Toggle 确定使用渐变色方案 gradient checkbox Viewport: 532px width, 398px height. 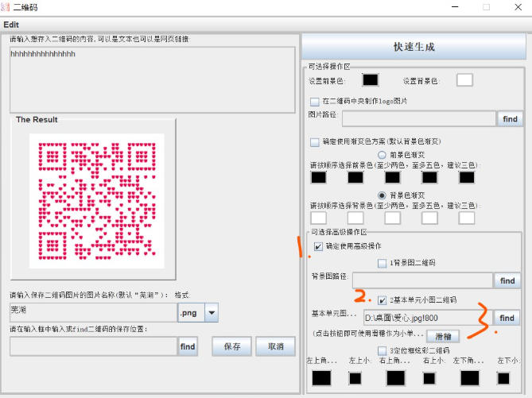click(x=315, y=143)
